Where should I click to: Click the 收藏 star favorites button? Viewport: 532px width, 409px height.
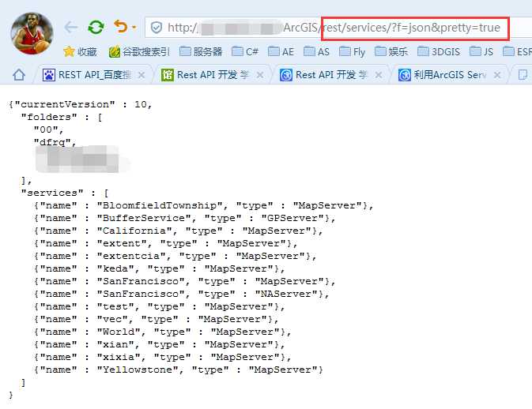(80, 52)
